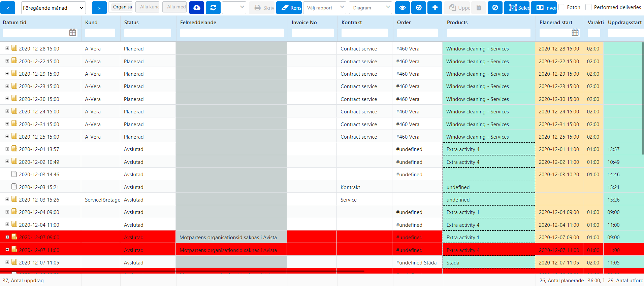Focus the Felmeddelande filter input
Screen dimensions: 644x287
click(x=232, y=33)
